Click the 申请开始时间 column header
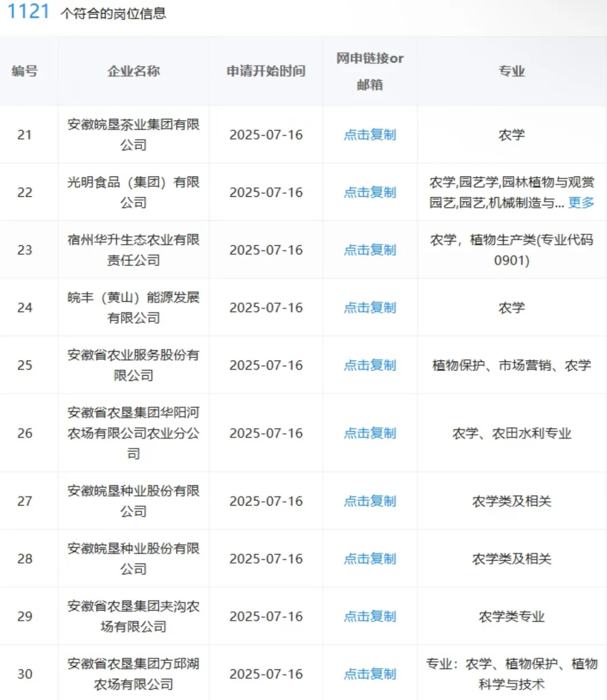The image size is (607, 700). (x=266, y=71)
